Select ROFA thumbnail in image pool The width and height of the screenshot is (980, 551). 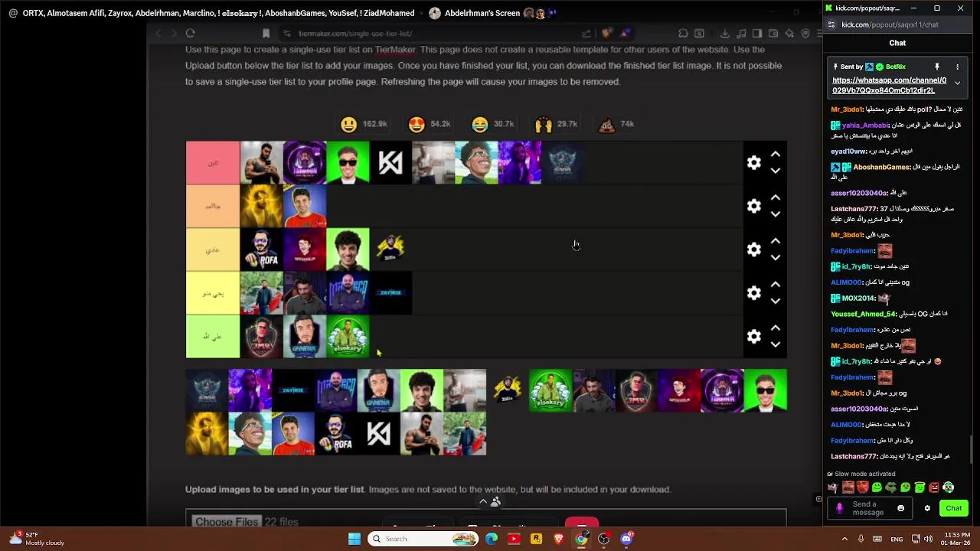pyautogui.click(x=336, y=434)
